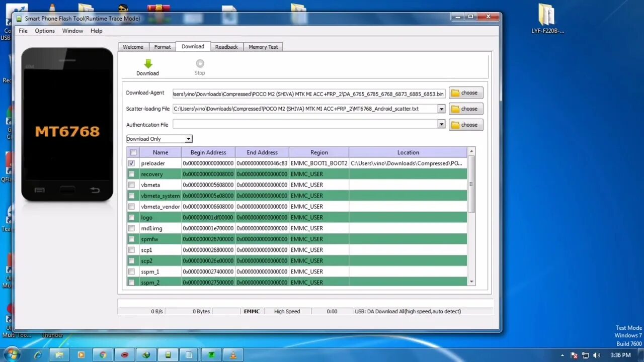The image size is (644, 362).
Task: Select the sspm_1 partition row name
Action: coord(150,271)
